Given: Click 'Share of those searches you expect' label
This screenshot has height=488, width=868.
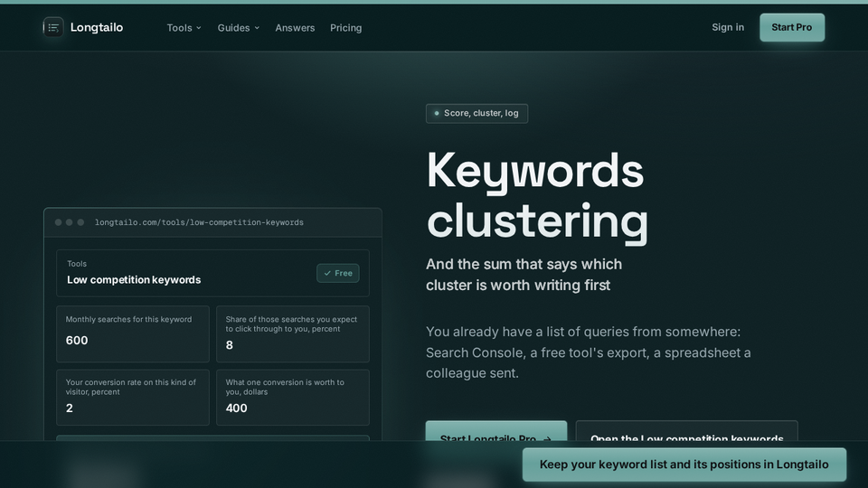Looking at the screenshot, I should [x=291, y=324].
